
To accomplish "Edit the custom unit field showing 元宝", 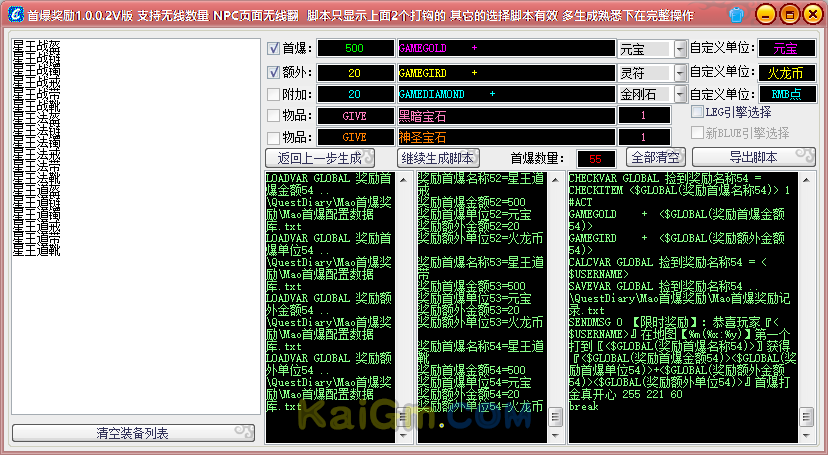I will click(785, 49).
